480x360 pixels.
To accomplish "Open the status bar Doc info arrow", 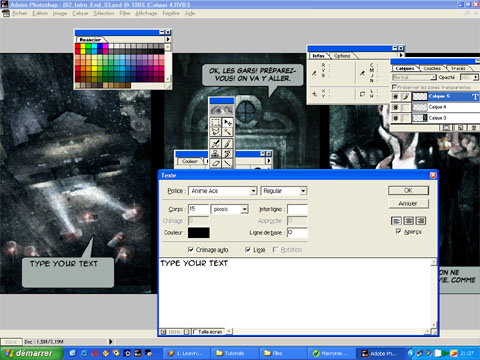I will [110, 342].
